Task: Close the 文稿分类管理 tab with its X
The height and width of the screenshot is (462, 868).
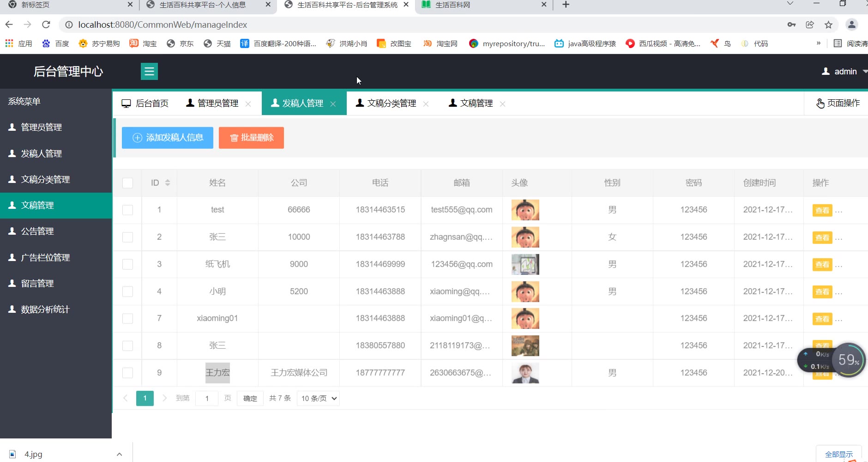Action: point(426,104)
